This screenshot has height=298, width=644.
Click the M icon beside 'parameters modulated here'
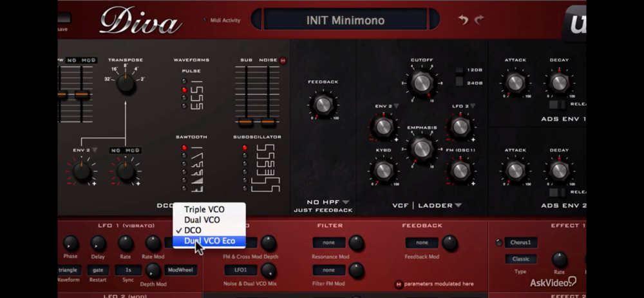click(399, 284)
